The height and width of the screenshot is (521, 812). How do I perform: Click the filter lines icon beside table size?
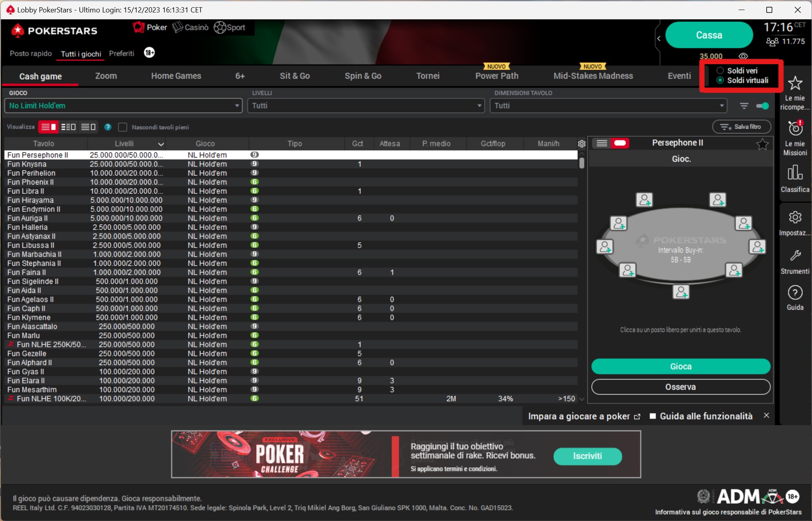click(x=744, y=106)
